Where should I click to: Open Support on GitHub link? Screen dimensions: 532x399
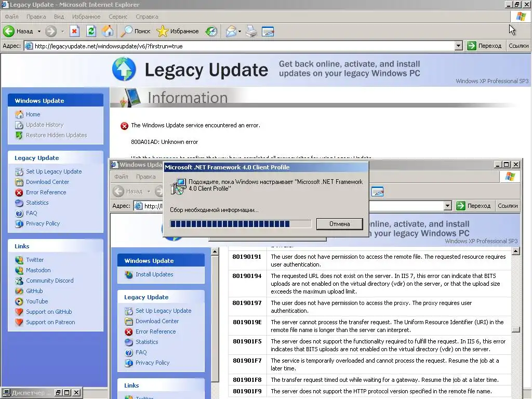(49, 312)
